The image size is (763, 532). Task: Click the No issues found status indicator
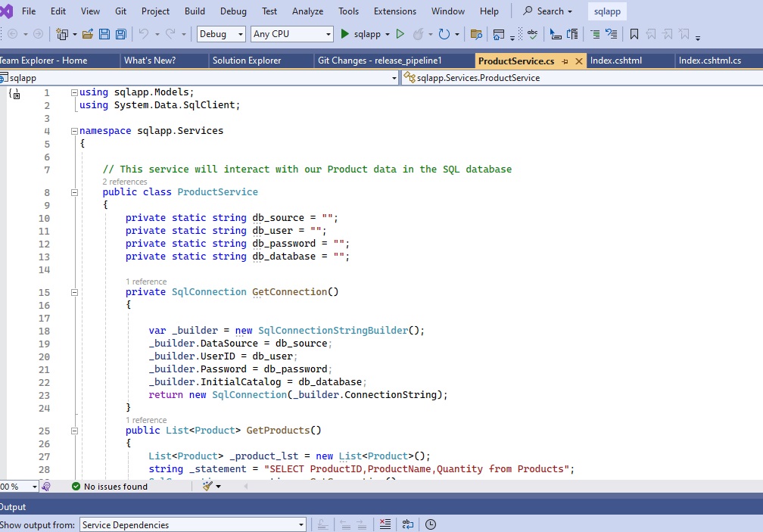click(110, 487)
